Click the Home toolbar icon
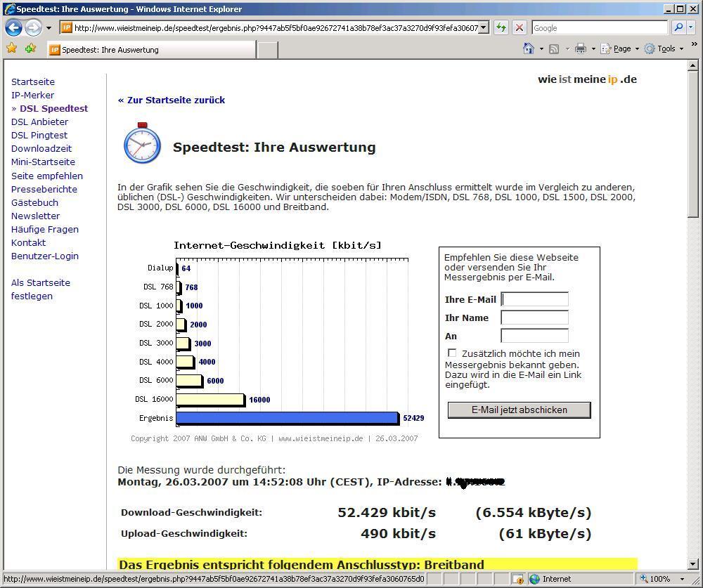The width and height of the screenshot is (703, 588). 529,48
